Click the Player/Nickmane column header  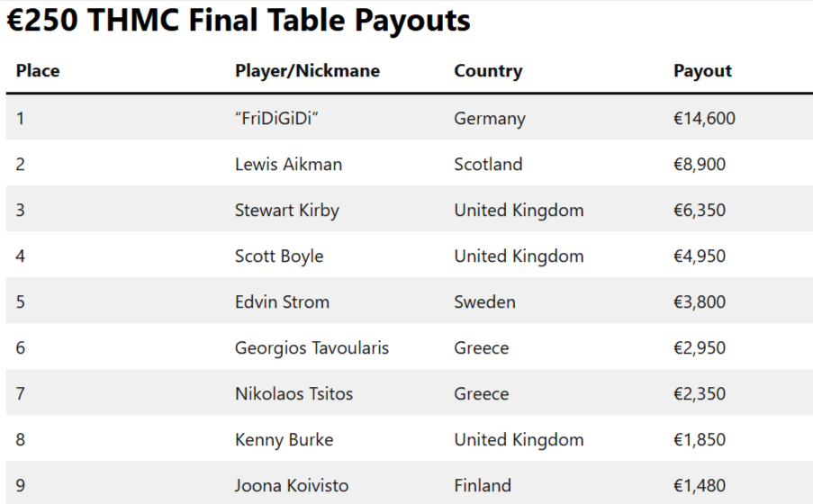(307, 71)
